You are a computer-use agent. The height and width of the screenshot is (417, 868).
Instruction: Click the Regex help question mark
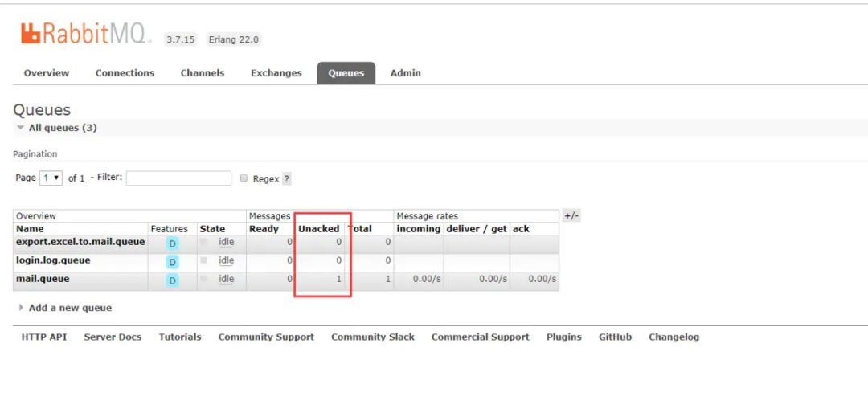287,179
